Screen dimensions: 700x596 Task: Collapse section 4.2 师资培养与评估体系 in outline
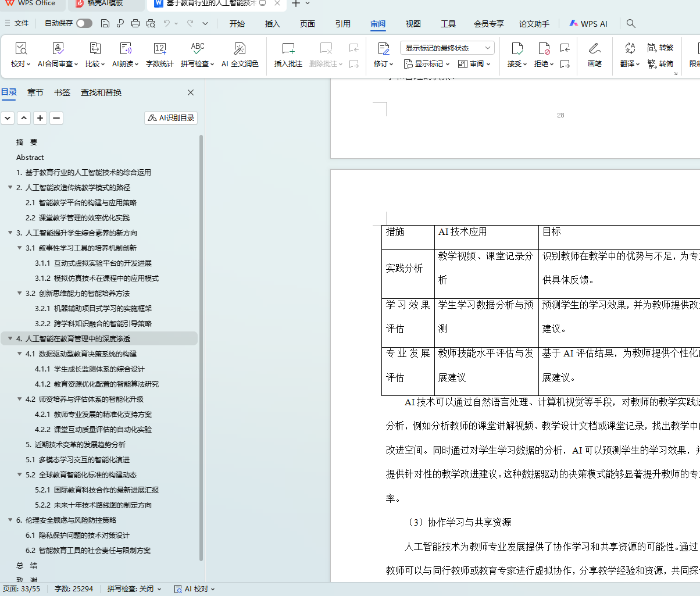point(20,399)
